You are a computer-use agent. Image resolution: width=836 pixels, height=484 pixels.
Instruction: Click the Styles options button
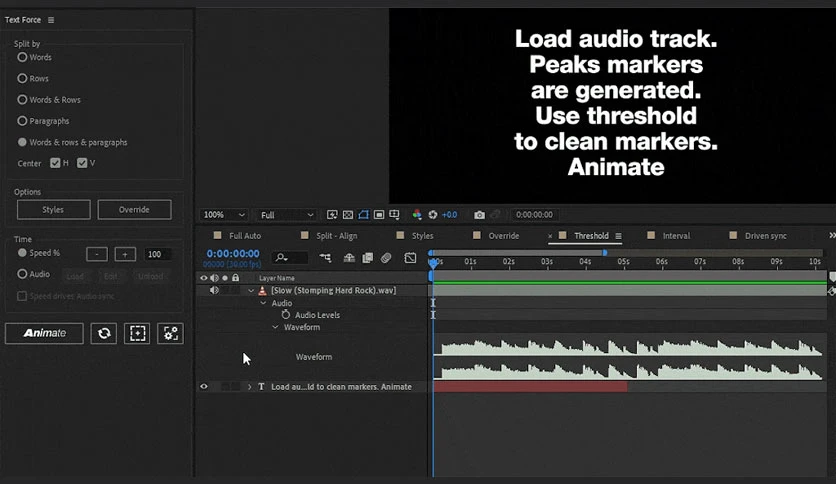(x=53, y=209)
